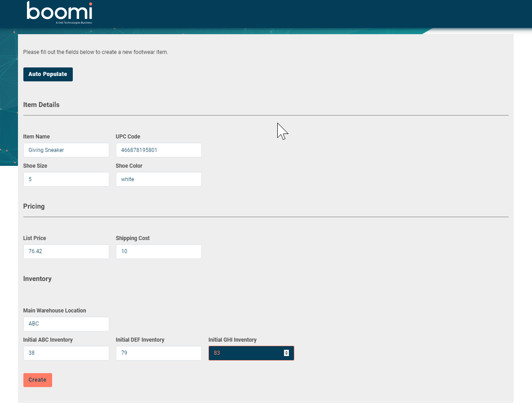The height and width of the screenshot is (410, 532).
Task: Increase GHI Inventory with the up arrow
Action: pyautogui.click(x=286, y=352)
